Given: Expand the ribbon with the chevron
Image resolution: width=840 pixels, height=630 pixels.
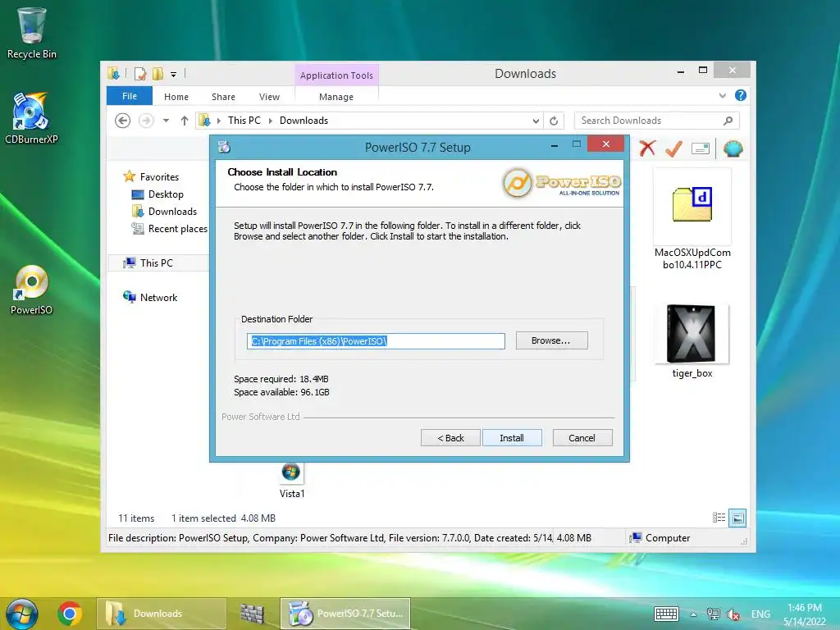Looking at the screenshot, I should (x=722, y=95).
